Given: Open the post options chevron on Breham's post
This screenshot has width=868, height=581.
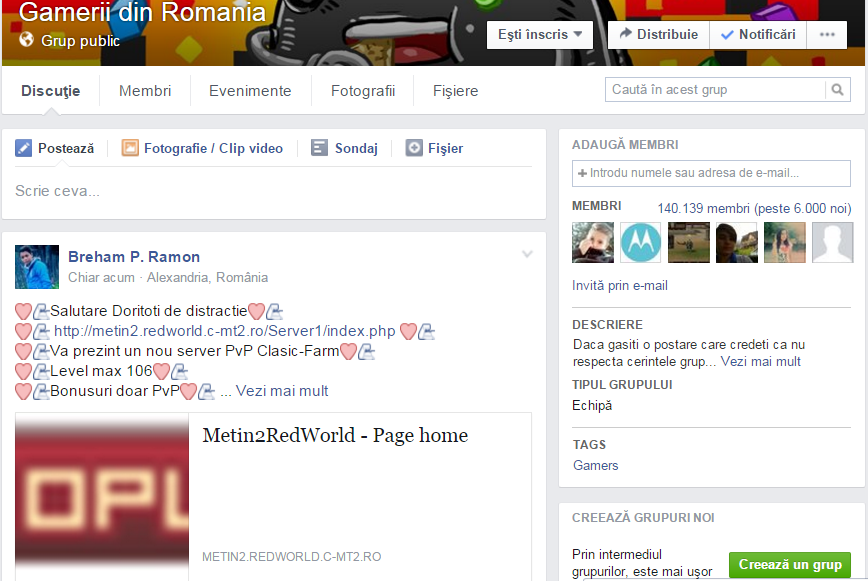Looking at the screenshot, I should (527, 254).
